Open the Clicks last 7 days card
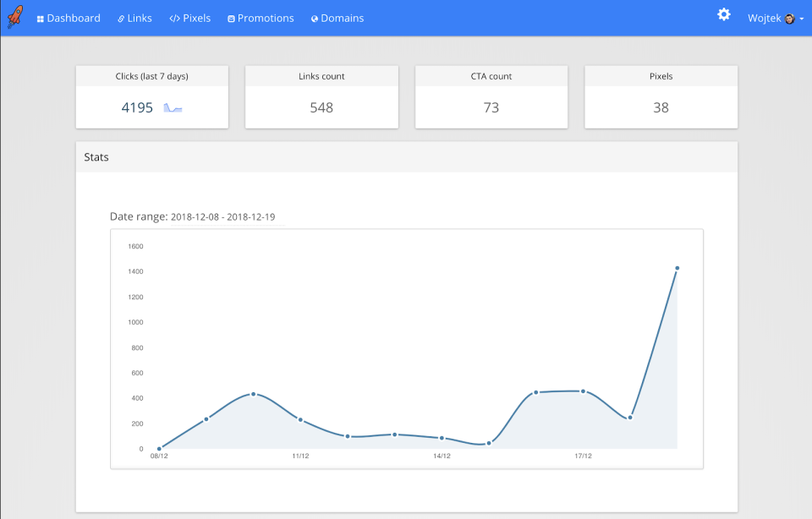812x519 pixels. coord(151,96)
